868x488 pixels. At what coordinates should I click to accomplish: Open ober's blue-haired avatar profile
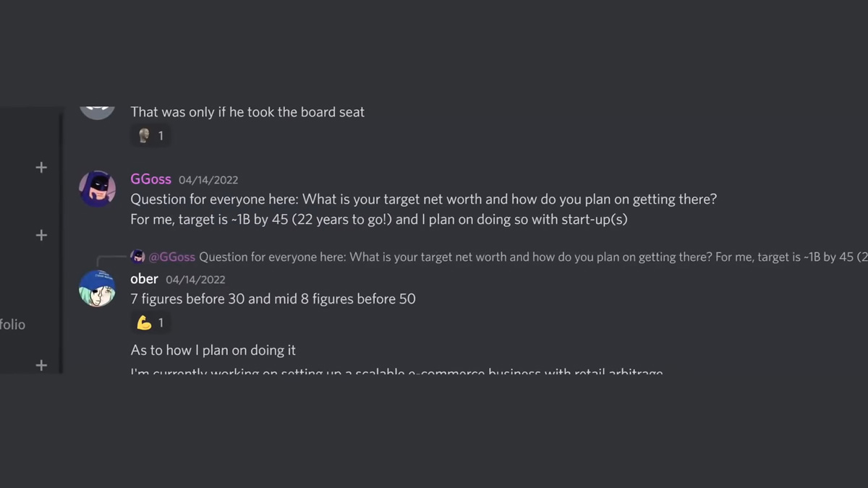(x=97, y=288)
